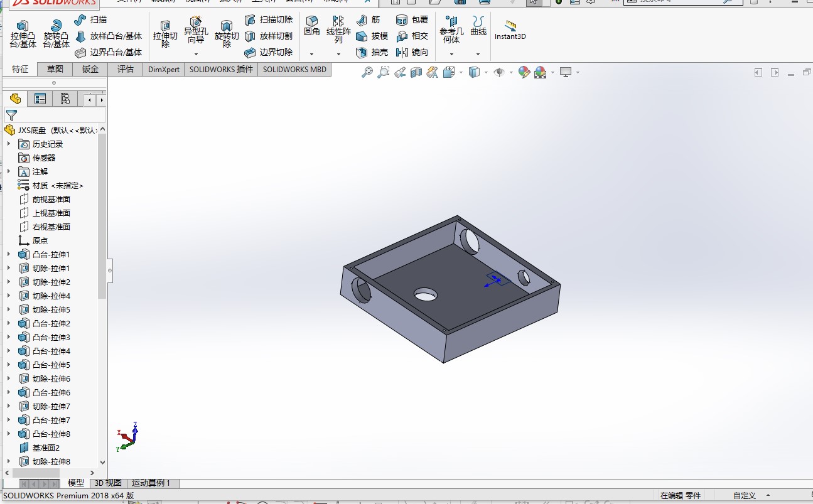
Task: Open the dropdown arrow under 线性阵列
Action: coord(338,55)
